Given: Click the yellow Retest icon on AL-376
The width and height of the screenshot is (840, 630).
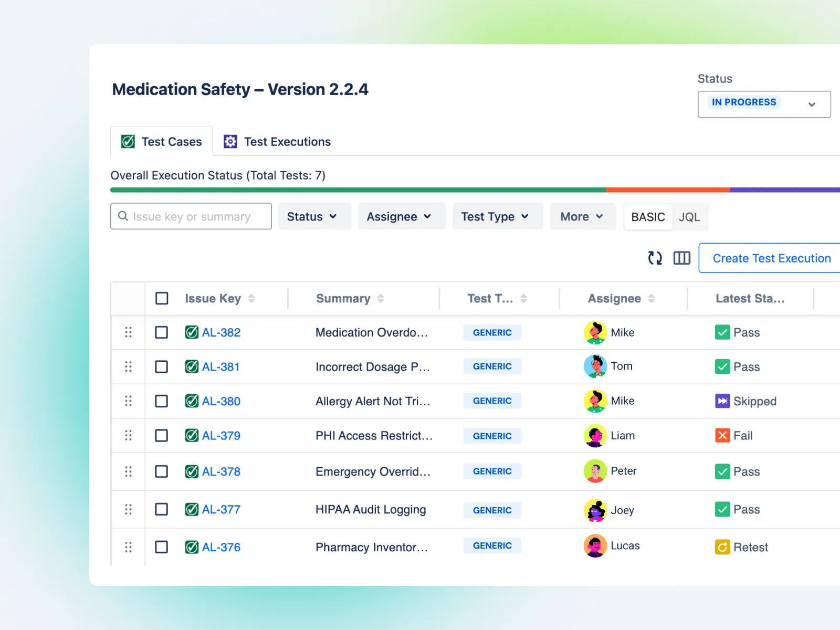Looking at the screenshot, I should tap(723, 547).
